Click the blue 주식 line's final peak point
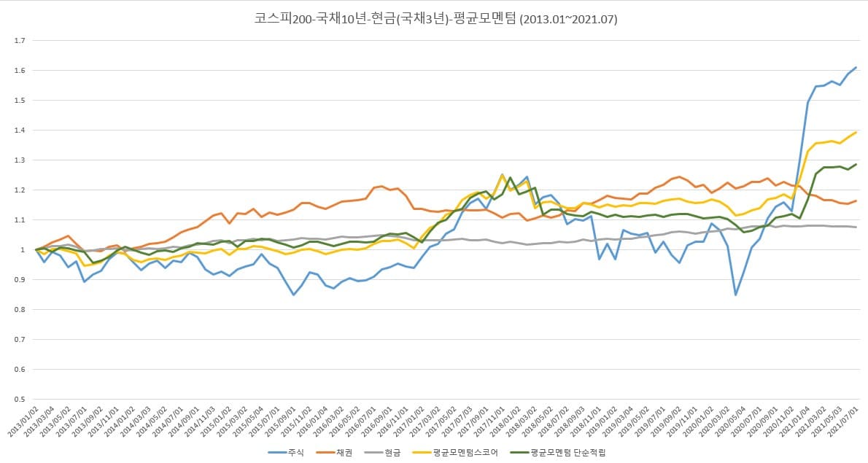 tap(856, 68)
